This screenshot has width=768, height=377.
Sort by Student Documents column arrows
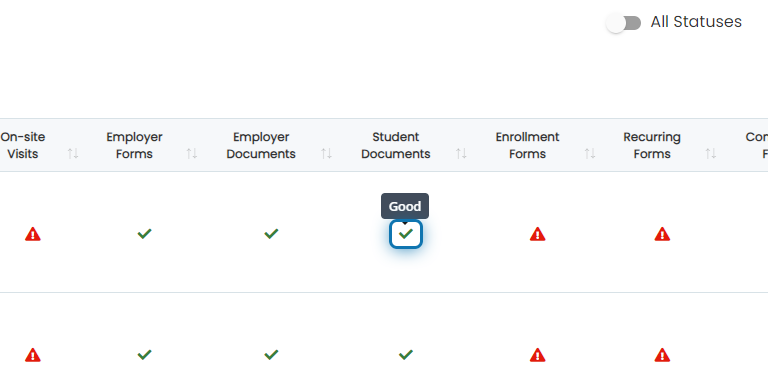click(x=461, y=154)
